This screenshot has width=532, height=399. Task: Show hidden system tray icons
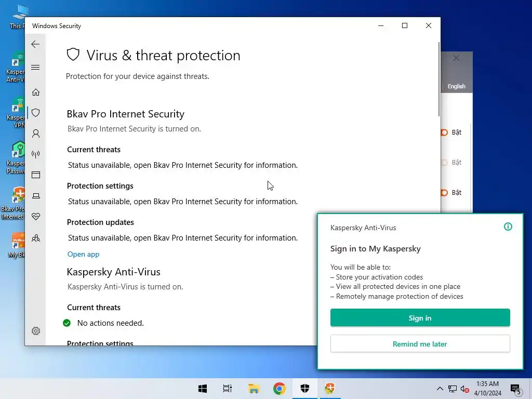pos(440,389)
